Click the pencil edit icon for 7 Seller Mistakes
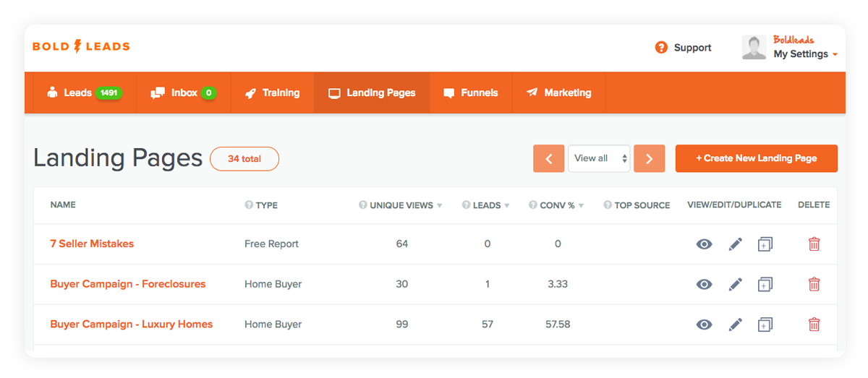The image size is (868, 378). [735, 244]
